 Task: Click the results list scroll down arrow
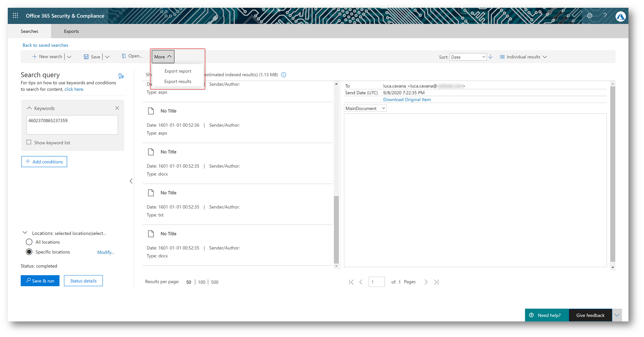pos(336,266)
